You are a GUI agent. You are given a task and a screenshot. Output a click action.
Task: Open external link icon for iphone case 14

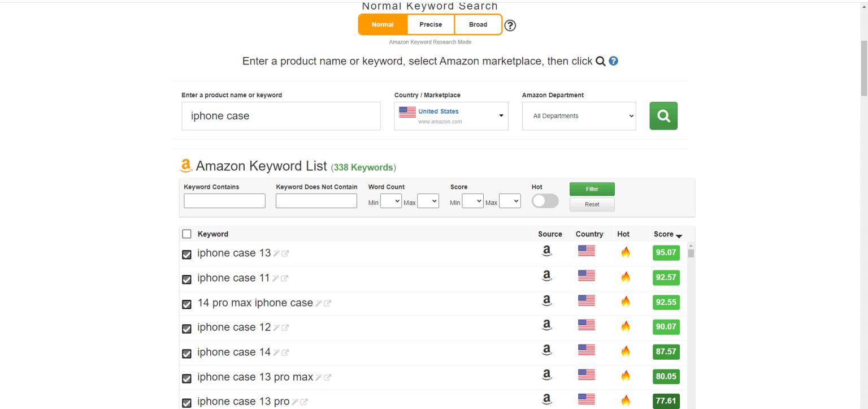(x=285, y=352)
